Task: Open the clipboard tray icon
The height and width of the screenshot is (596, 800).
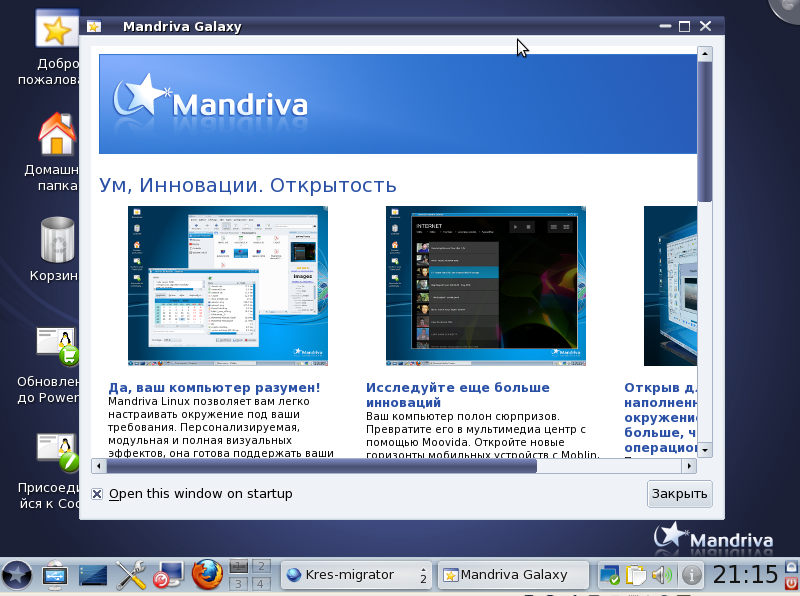Action: [636, 575]
